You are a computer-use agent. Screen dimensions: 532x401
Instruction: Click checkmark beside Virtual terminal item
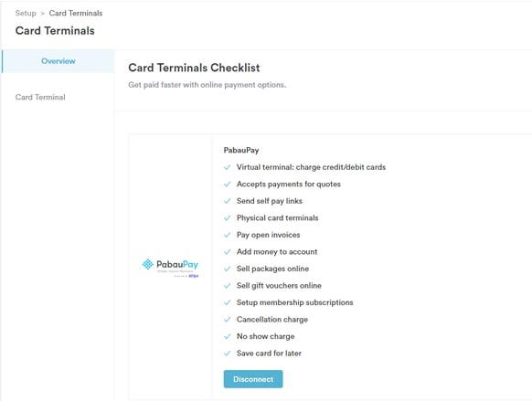click(228, 167)
